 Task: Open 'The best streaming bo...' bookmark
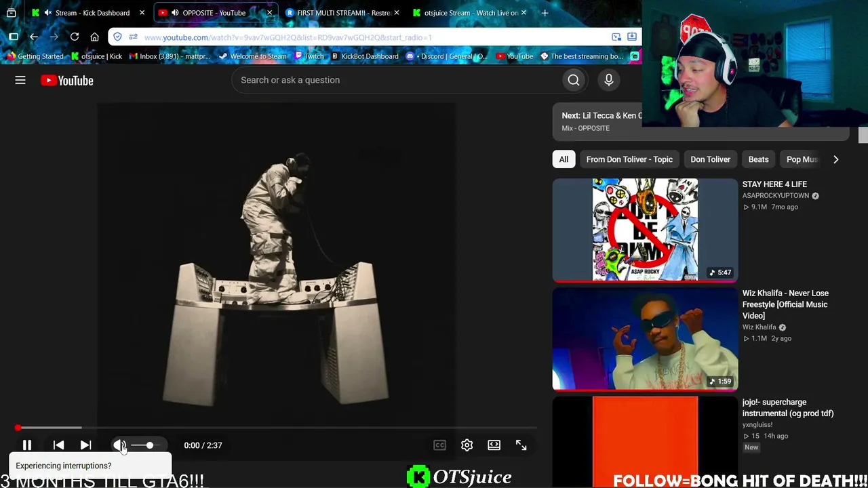tap(581, 56)
